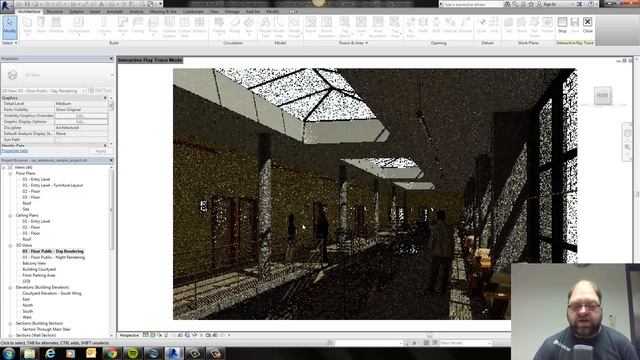This screenshot has width=640, height=360.
Task: Switch to the Structure ribbon tab
Action: pyautogui.click(x=55, y=12)
